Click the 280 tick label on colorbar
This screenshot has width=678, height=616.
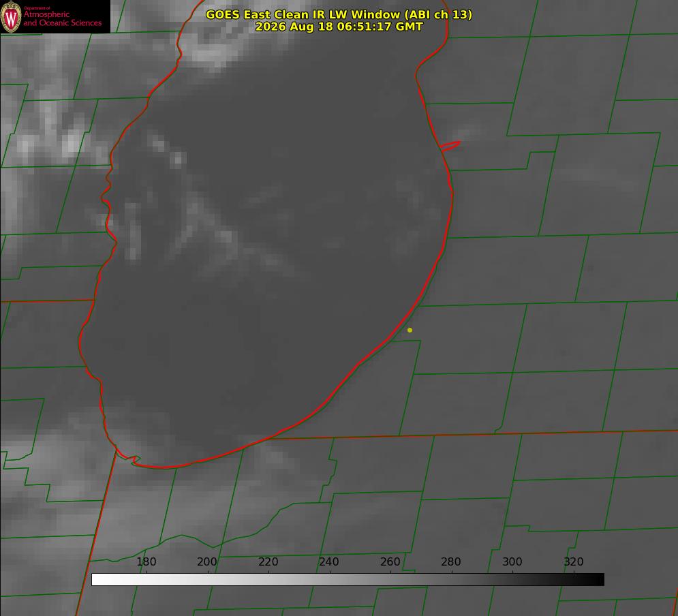coord(451,561)
